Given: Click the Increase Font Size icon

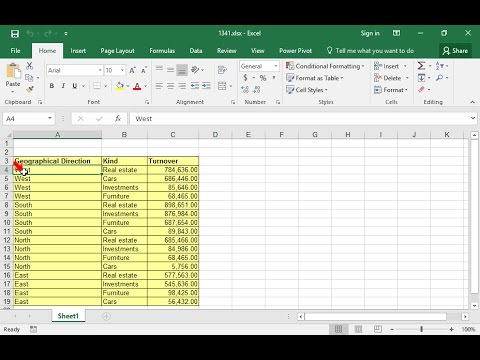Looking at the screenshot, I should 132,70.
